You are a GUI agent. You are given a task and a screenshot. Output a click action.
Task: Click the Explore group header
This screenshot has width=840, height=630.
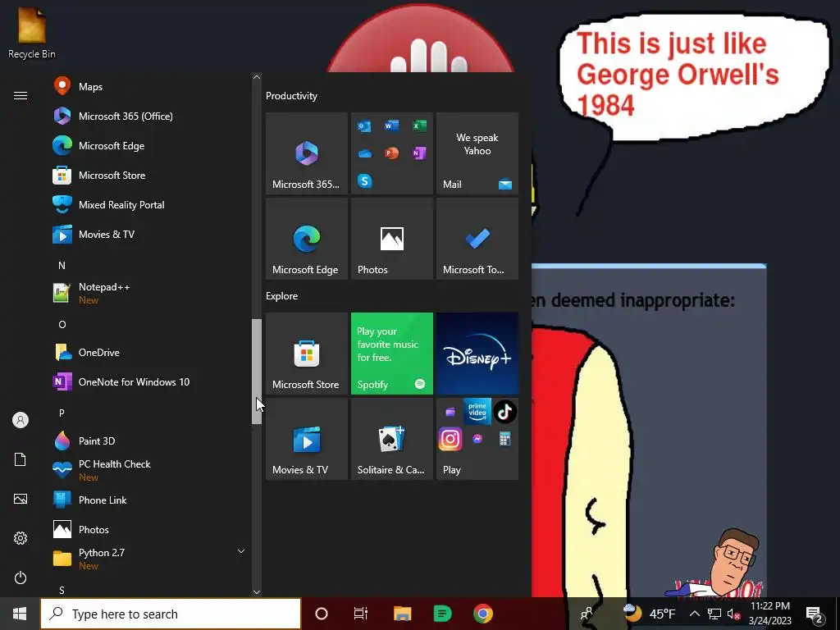coord(282,295)
